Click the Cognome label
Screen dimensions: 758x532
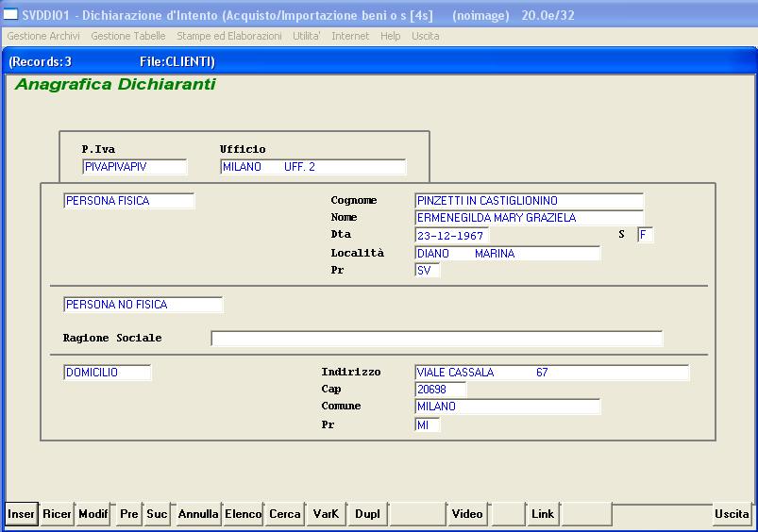click(354, 200)
